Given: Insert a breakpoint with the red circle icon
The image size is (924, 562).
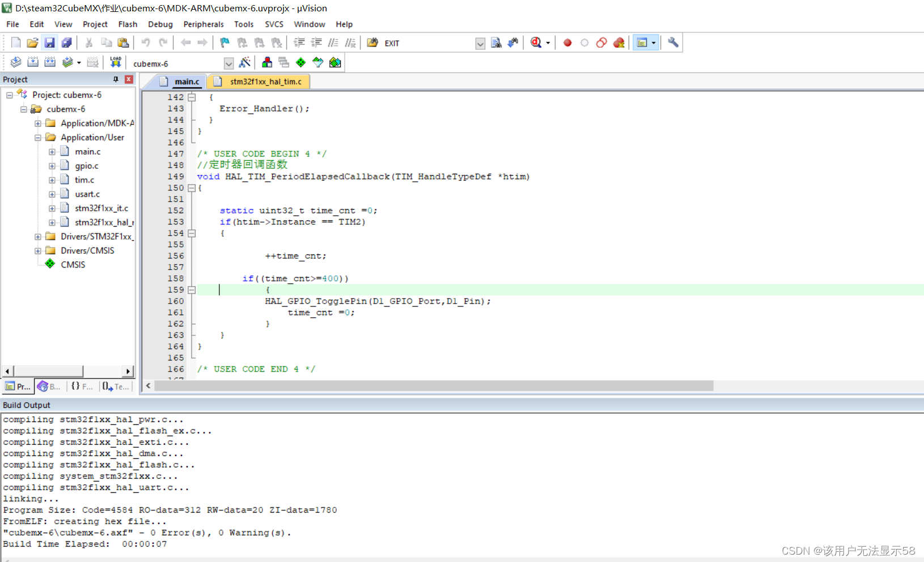Looking at the screenshot, I should point(567,42).
